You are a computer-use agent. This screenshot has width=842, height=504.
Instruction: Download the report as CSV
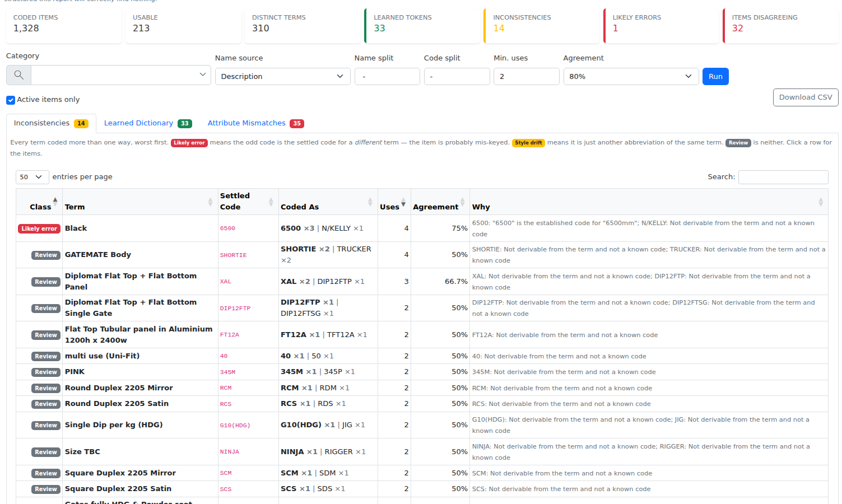coord(806,97)
